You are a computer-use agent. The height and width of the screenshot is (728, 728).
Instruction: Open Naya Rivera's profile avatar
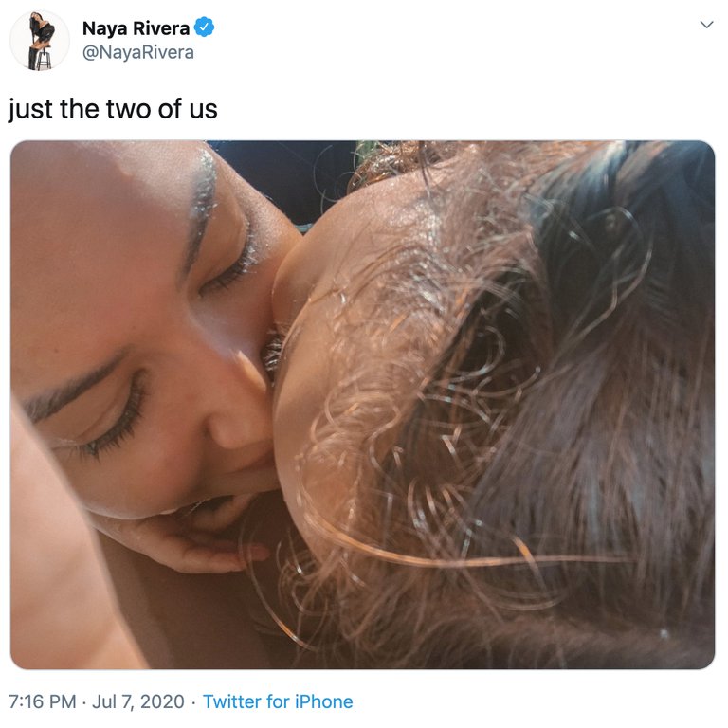click(39, 40)
